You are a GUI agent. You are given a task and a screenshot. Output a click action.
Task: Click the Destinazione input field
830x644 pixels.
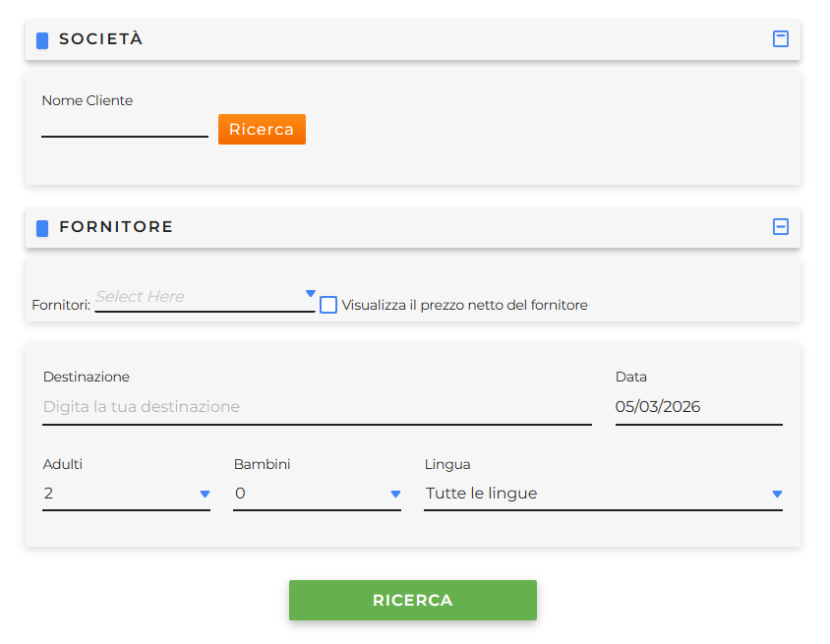click(317, 407)
